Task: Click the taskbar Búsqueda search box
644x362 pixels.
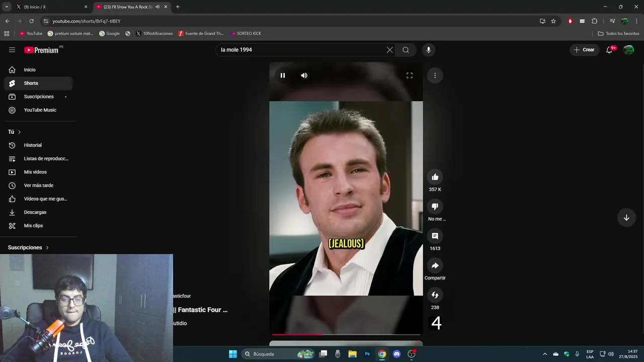Action: click(x=279, y=354)
